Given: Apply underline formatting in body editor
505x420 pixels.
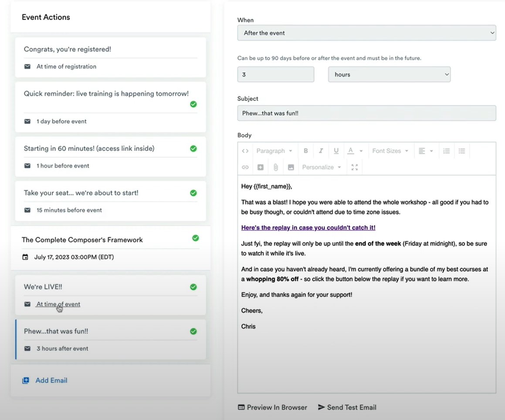Looking at the screenshot, I should 336,151.
